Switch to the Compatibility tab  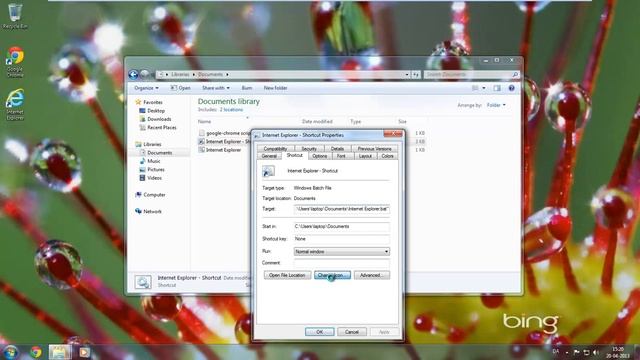tap(276, 149)
